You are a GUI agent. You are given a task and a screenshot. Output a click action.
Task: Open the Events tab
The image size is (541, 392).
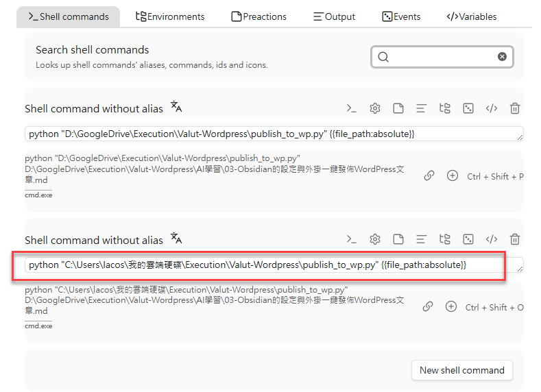(x=401, y=16)
